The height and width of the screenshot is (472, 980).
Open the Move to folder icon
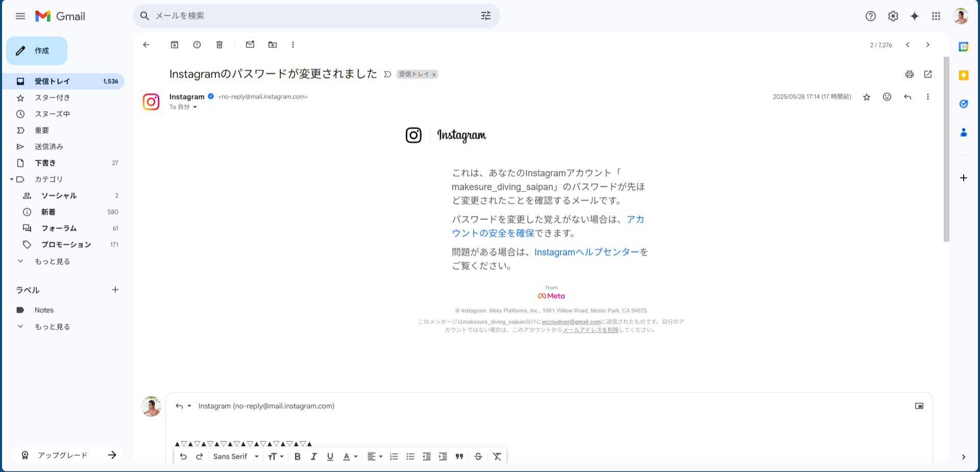[x=273, y=45]
